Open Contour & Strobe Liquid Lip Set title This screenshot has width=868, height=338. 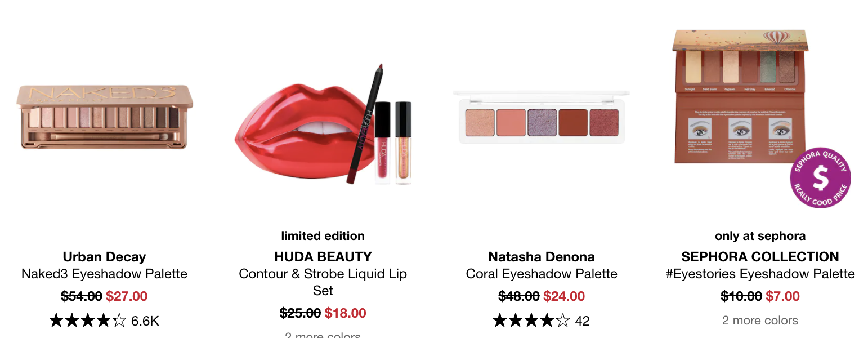pyautogui.click(x=323, y=282)
